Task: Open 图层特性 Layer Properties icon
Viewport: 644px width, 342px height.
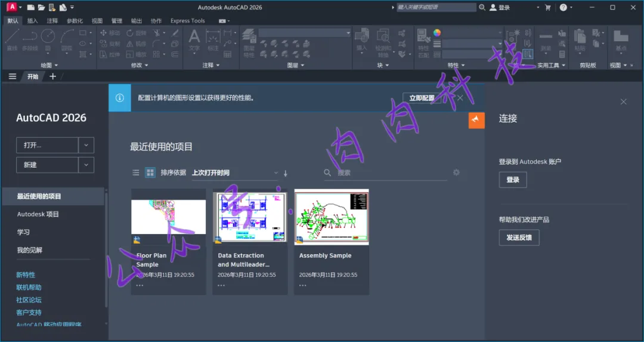Action: [x=249, y=43]
